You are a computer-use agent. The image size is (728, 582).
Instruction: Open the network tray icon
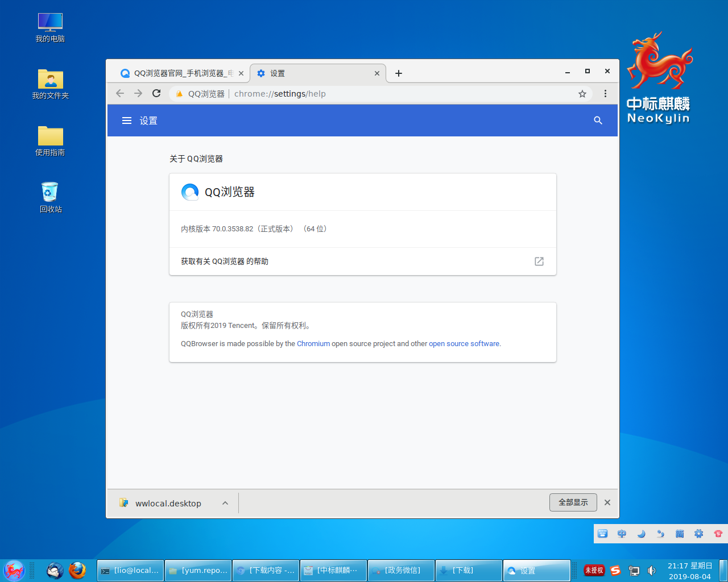pyautogui.click(x=634, y=570)
